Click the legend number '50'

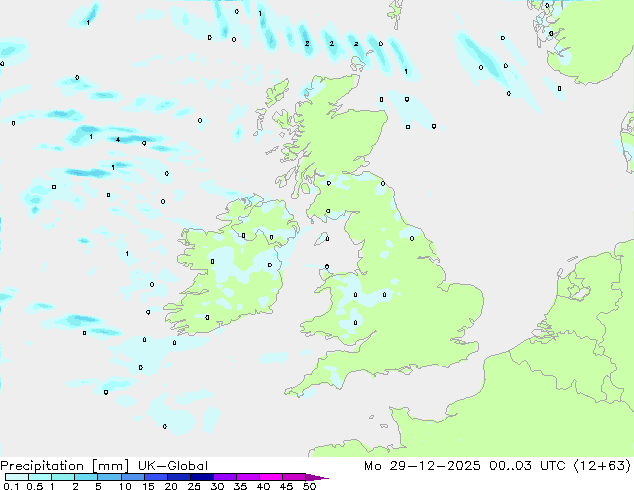(x=309, y=486)
